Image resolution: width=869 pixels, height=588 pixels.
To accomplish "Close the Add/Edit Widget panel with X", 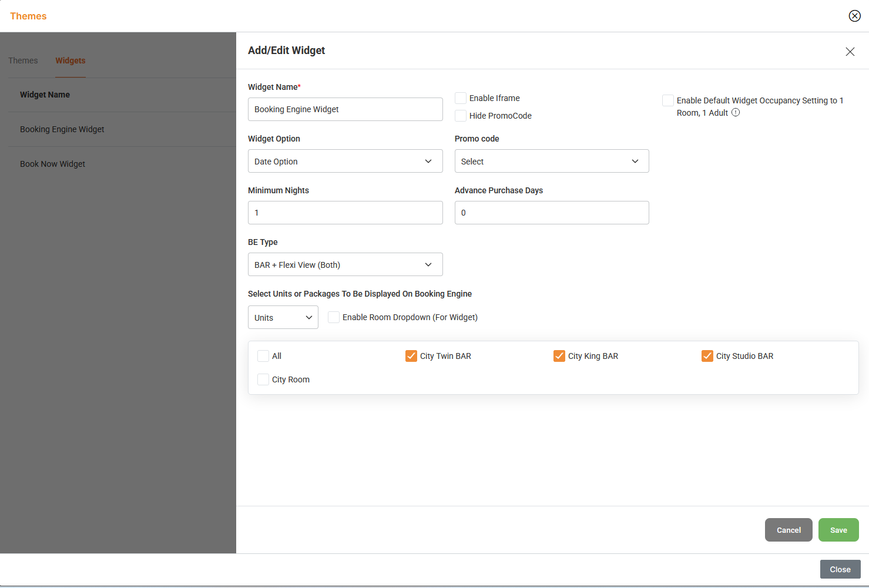I will coord(850,52).
